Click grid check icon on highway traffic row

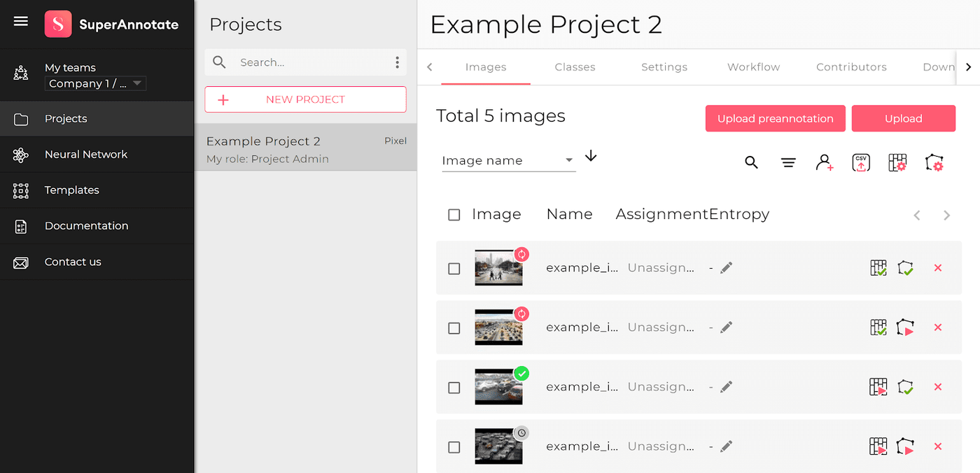click(x=878, y=327)
